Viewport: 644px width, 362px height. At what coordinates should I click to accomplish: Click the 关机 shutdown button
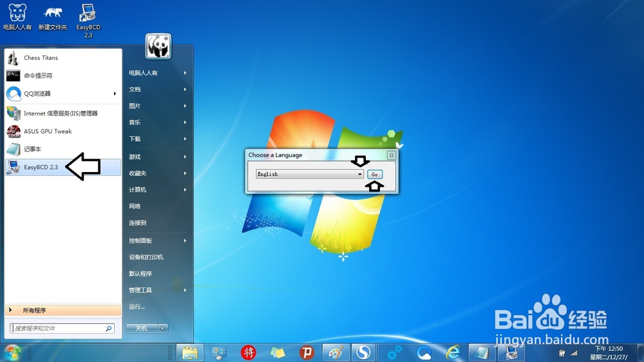(142, 329)
